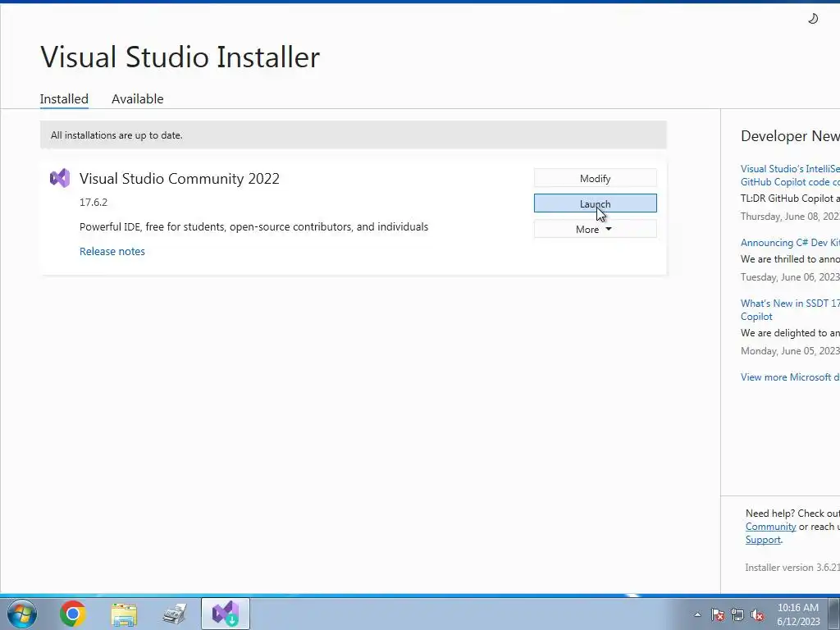Open Windows Explorer from the taskbar
This screenshot has height=630, width=840.
click(124, 614)
